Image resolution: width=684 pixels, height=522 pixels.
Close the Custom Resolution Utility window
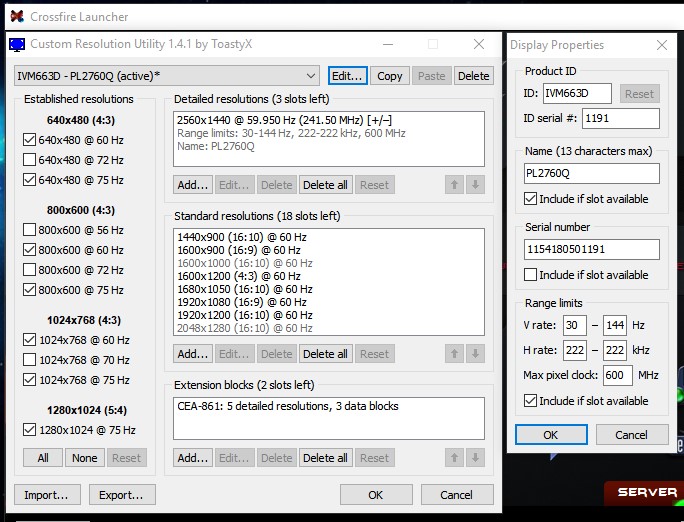(x=479, y=44)
